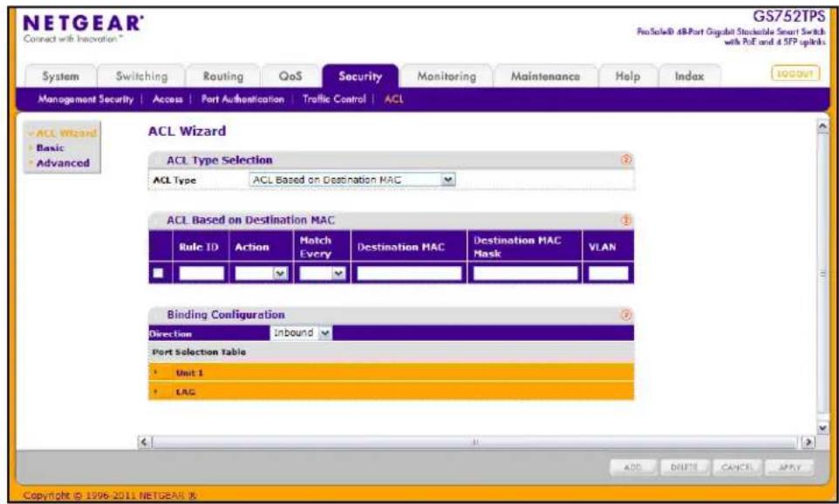This screenshot has height=504, width=839.
Task: Switch to the Monitoring tab
Action: tap(447, 77)
